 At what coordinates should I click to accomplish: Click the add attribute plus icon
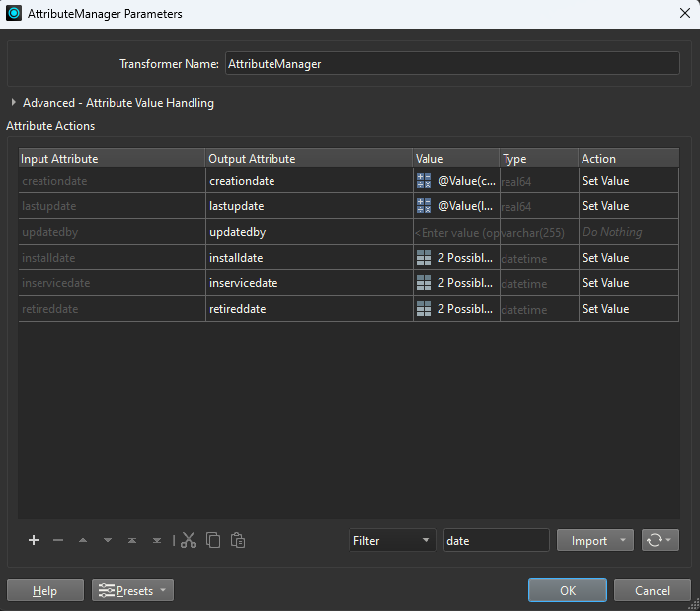pos(34,540)
